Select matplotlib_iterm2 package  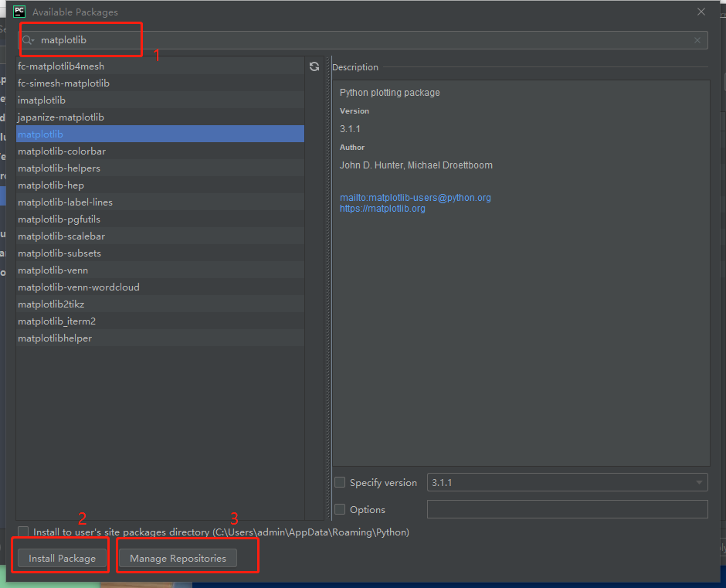click(160, 321)
